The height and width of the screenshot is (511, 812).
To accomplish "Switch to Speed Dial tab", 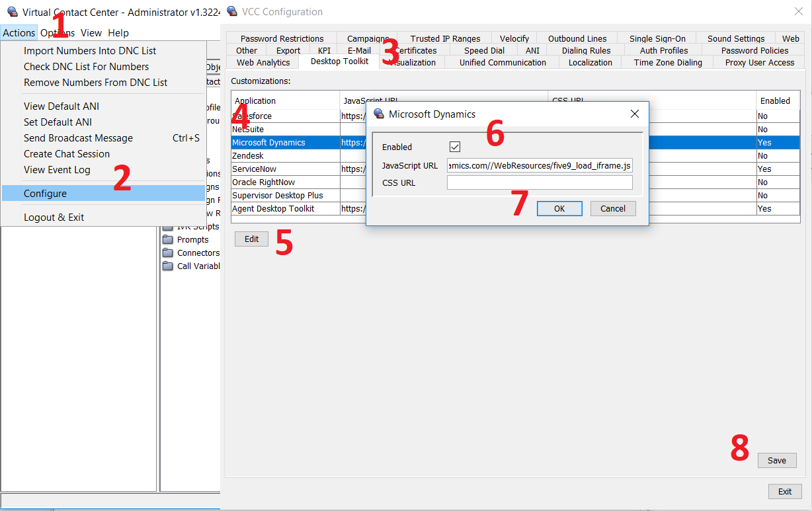I will tap(484, 50).
